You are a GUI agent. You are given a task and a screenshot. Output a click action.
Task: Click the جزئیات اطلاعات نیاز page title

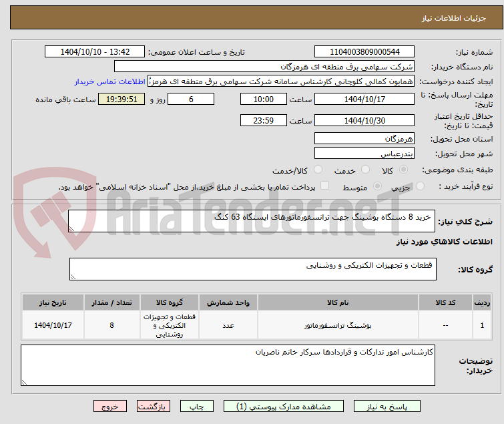click(x=453, y=18)
